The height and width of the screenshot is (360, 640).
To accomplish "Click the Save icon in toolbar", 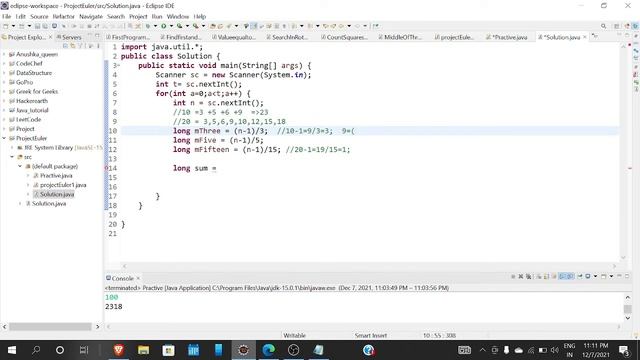I will (x=37, y=26).
